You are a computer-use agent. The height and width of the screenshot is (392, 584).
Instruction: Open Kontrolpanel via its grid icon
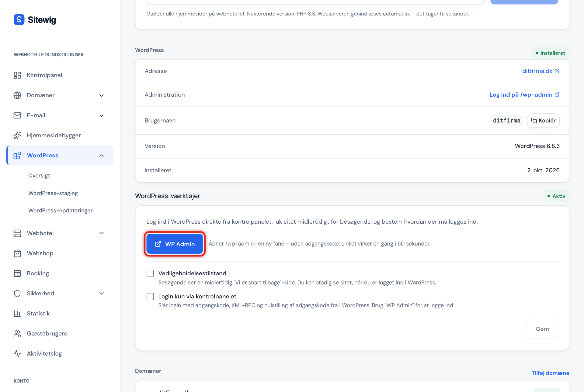click(17, 75)
